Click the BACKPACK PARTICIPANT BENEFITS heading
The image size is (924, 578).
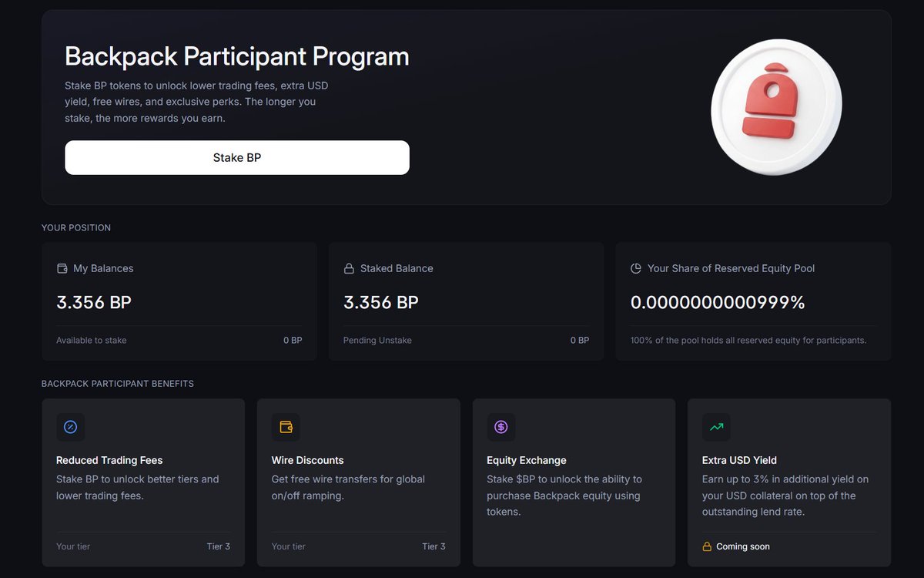[118, 384]
